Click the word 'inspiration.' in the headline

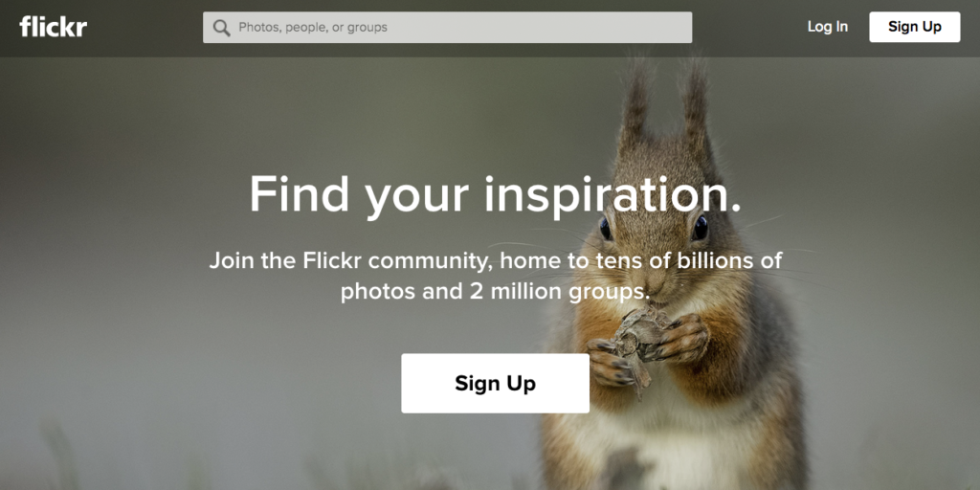[x=612, y=195]
